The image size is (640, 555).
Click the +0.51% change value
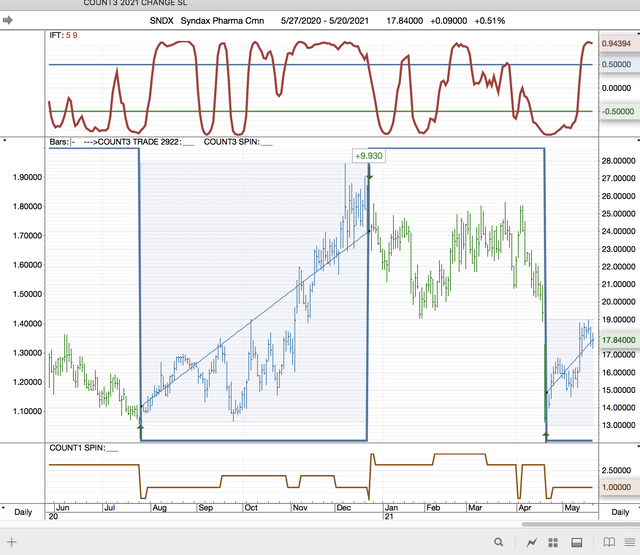click(x=489, y=20)
